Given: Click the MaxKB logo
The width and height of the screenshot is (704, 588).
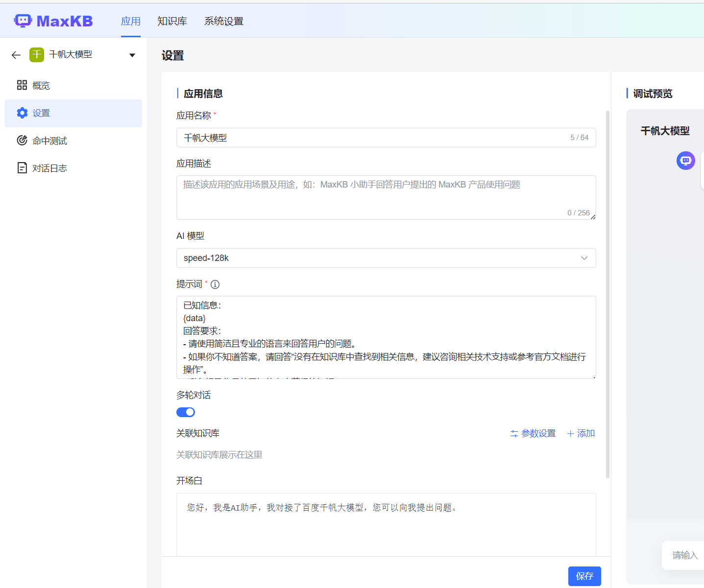Looking at the screenshot, I should coord(53,21).
